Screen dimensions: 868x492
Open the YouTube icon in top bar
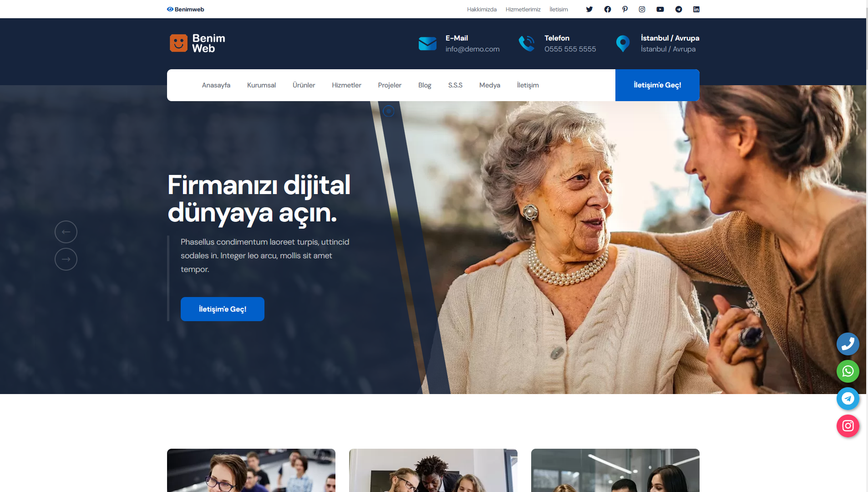(660, 9)
